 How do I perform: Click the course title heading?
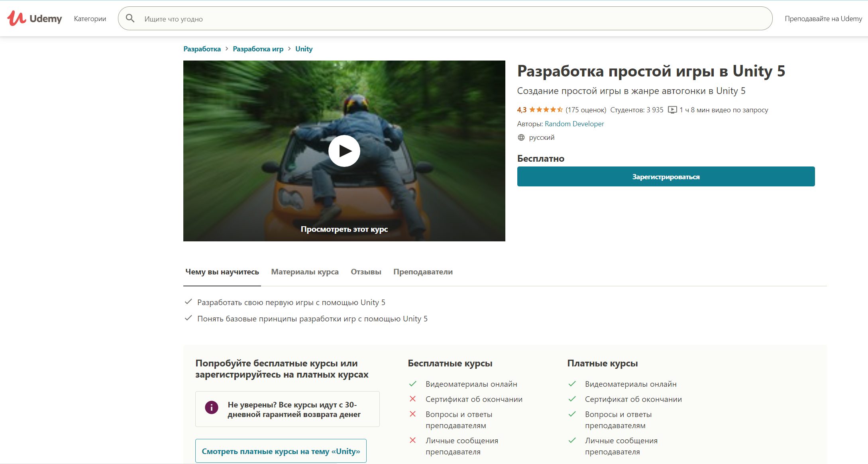point(651,71)
